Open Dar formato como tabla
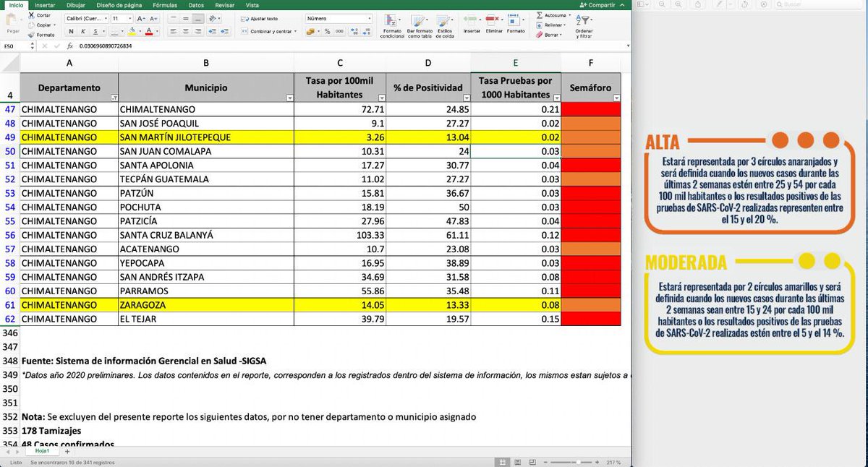The width and height of the screenshot is (868, 467). (x=420, y=25)
